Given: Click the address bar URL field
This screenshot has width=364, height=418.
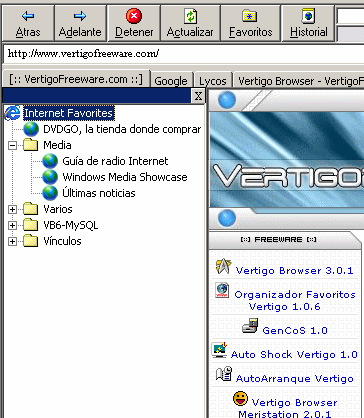Looking at the screenshot, I should click(x=183, y=53).
